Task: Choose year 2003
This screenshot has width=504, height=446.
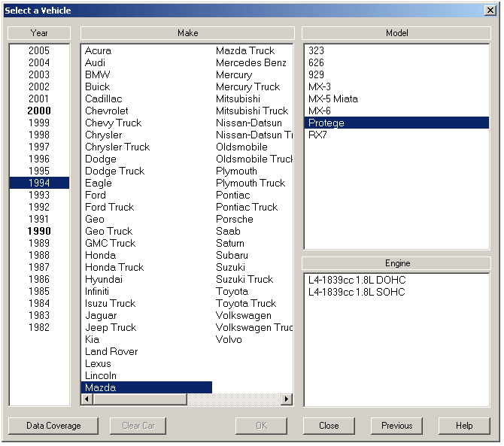Action: click(39, 74)
